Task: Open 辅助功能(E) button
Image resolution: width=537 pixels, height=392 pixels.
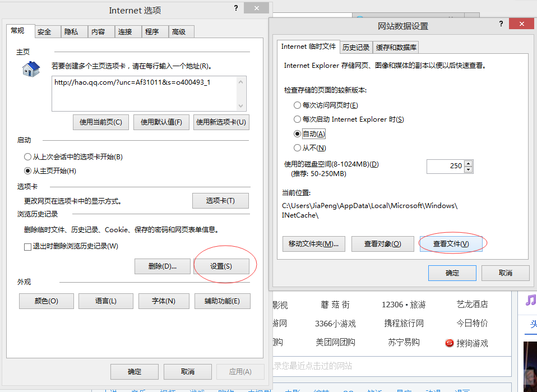Action: point(223,301)
